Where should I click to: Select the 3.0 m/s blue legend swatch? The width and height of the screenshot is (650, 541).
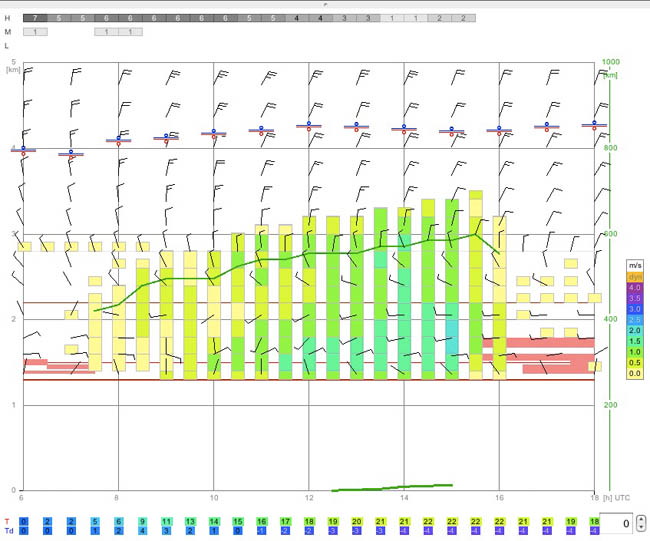tap(634, 309)
